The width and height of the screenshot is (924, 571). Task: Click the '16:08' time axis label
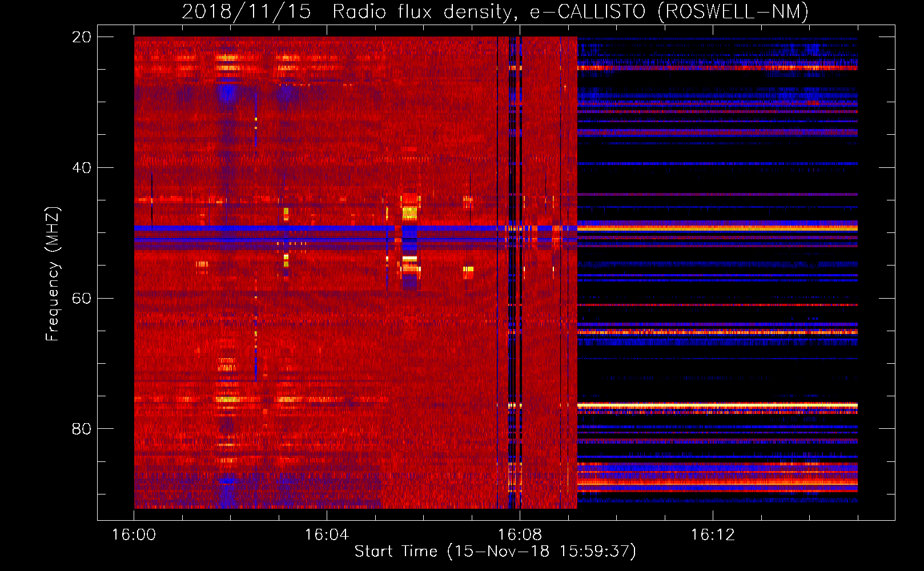tap(520, 535)
